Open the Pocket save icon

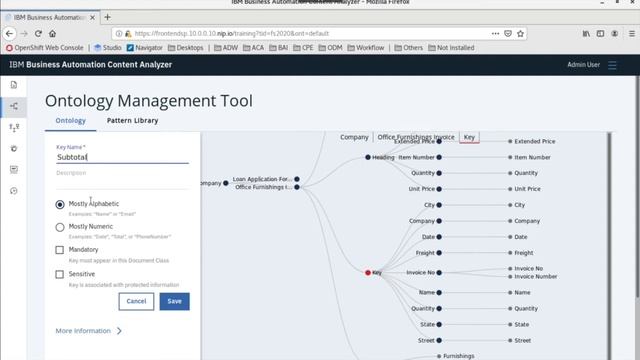pyautogui.click(x=508, y=33)
